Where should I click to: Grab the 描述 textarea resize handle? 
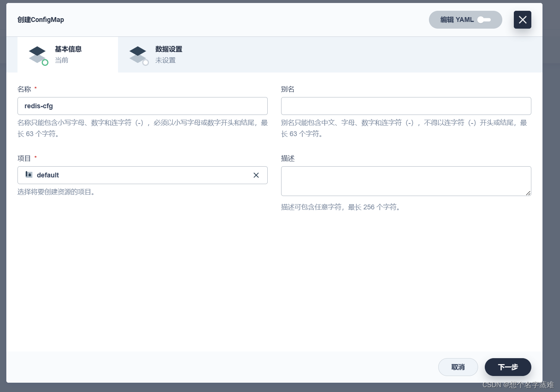528,193
